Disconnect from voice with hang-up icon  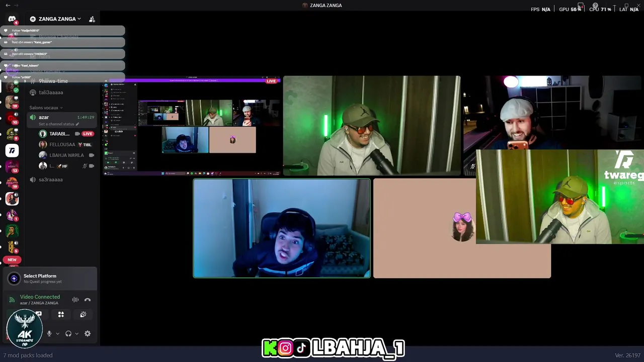88,300
